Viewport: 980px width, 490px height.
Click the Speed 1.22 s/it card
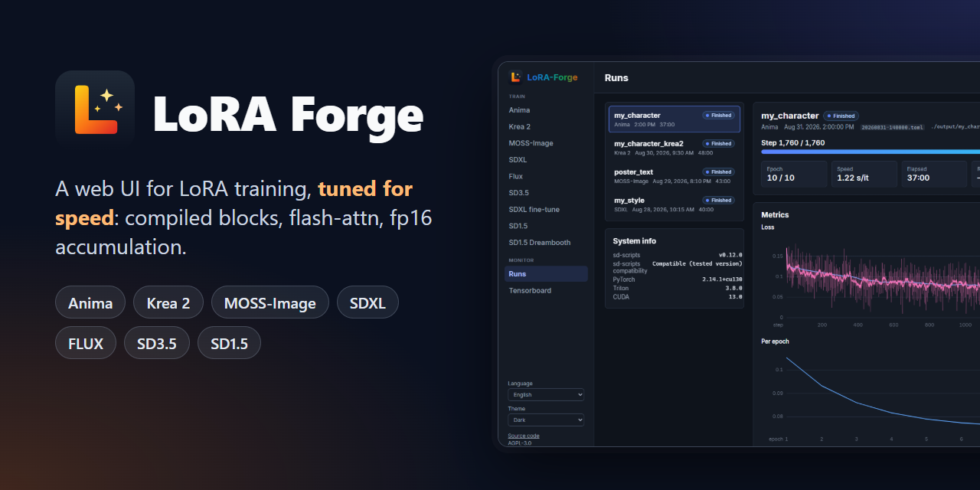coord(864,174)
